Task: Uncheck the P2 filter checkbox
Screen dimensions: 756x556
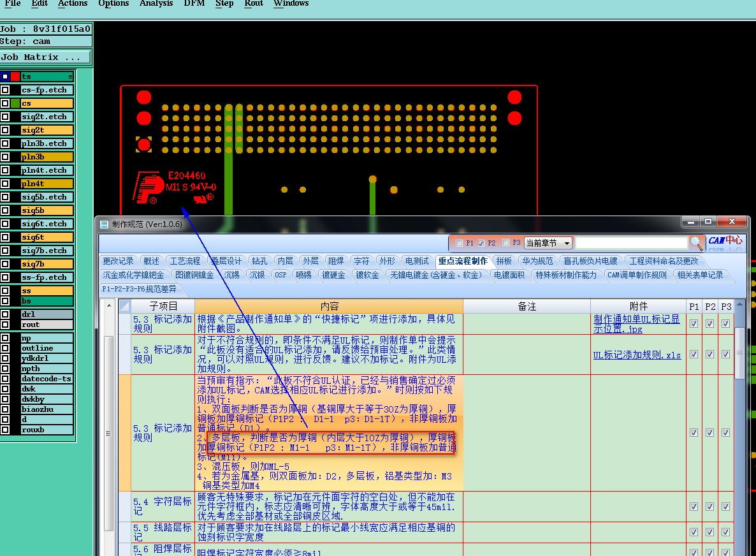Action: (481, 243)
